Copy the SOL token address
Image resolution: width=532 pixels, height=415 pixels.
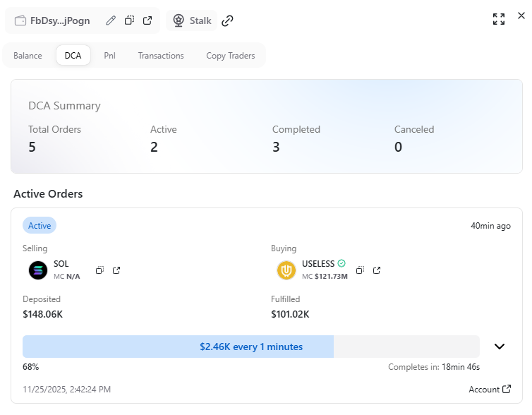(x=99, y=270)
